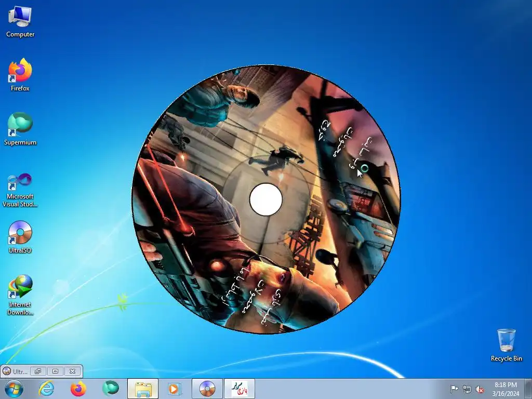
Task: Select the Supermium desktop shortcut
Action: tap(20, 129)
